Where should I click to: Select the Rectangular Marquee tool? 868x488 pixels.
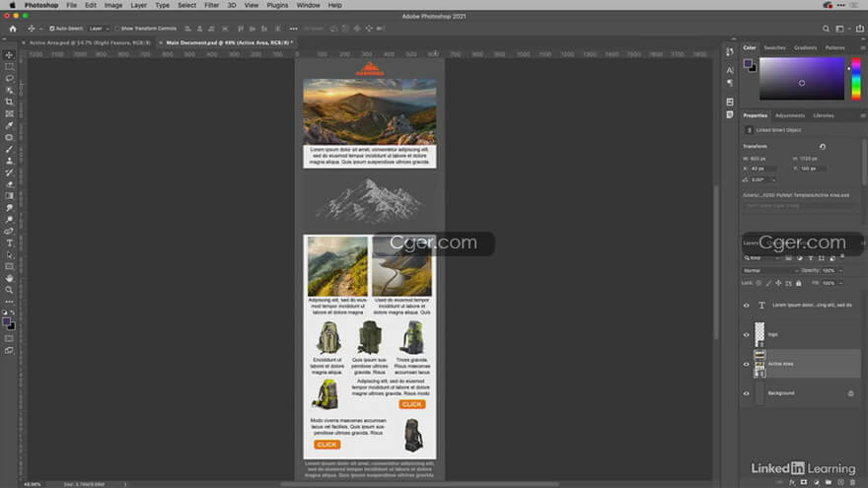coord(10,66)
